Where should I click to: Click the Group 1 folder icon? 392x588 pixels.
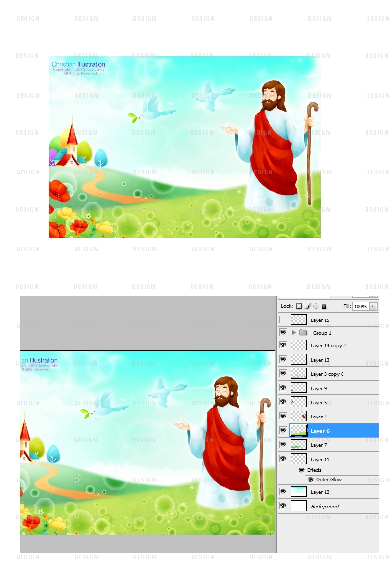(x=303, y=333)
